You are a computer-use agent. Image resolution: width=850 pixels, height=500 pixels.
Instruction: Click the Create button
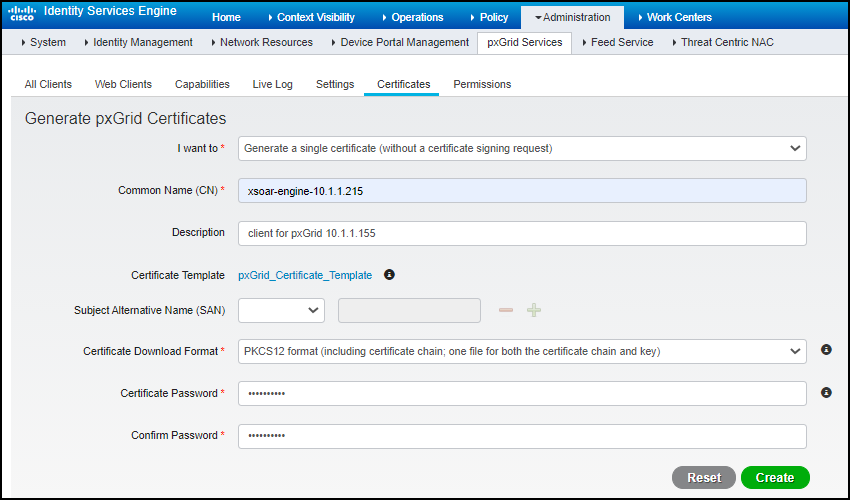(775, 477)
